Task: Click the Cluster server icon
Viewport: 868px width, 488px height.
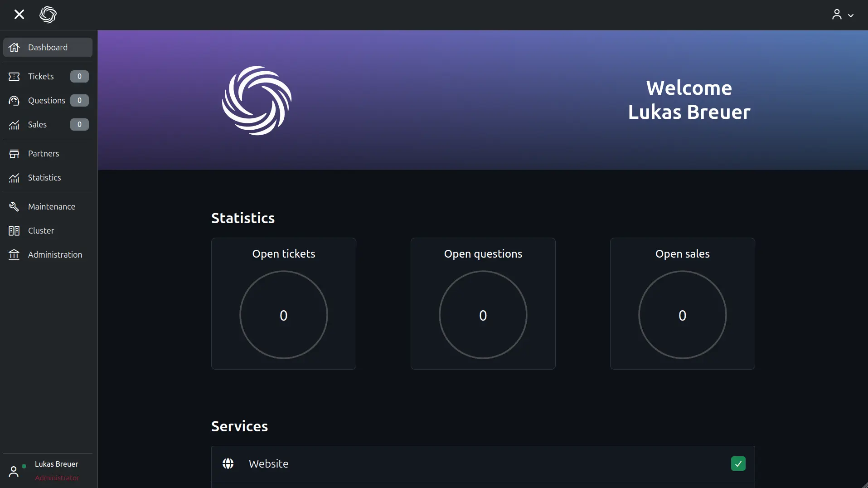Action: [x=14, y=231]
